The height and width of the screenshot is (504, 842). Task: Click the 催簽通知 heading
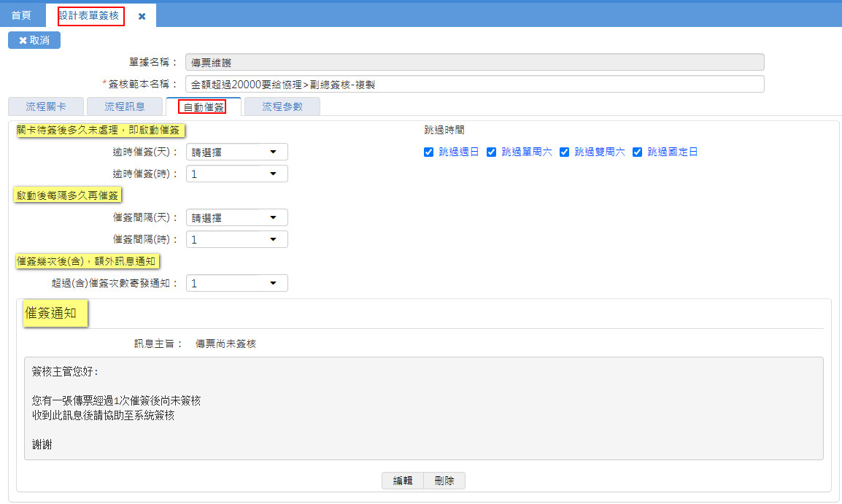[x=51, y=313]
